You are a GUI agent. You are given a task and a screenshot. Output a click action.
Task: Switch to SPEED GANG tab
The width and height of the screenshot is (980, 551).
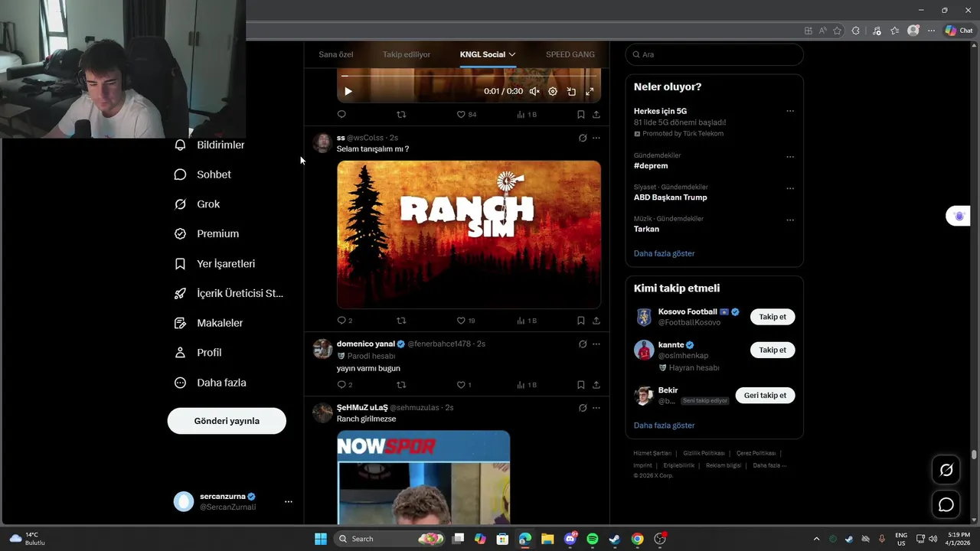pos(570,54)
